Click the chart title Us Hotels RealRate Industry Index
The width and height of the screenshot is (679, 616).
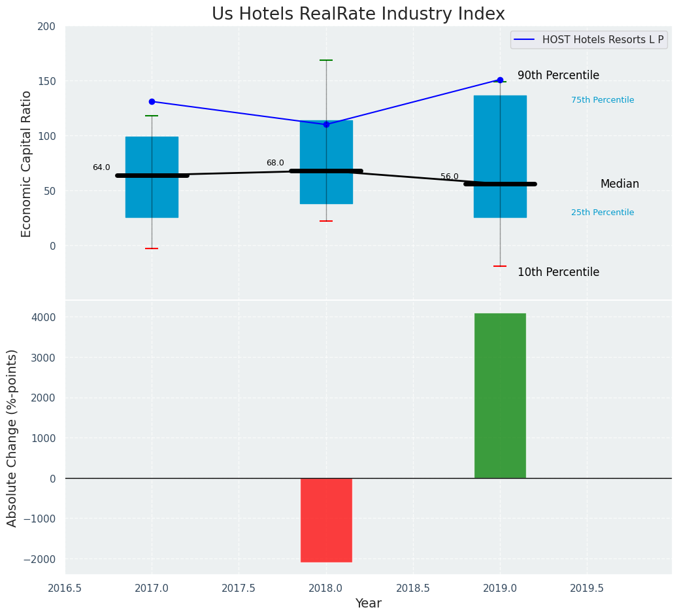[358, 14]
